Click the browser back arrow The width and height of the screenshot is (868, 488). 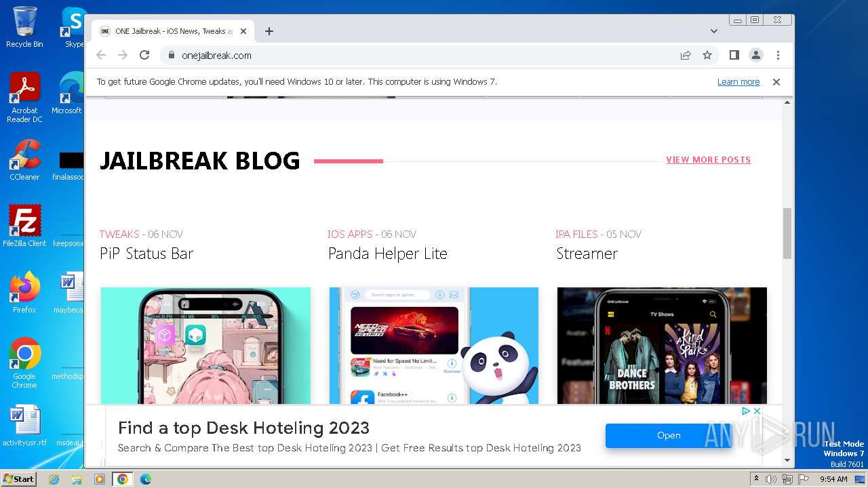(101, 56)
